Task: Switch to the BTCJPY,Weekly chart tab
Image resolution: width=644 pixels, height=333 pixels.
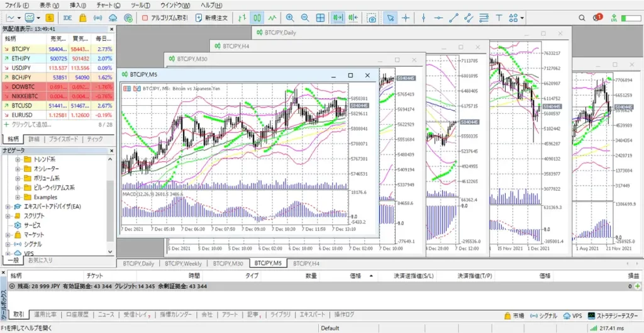Action: coord(184,263)
